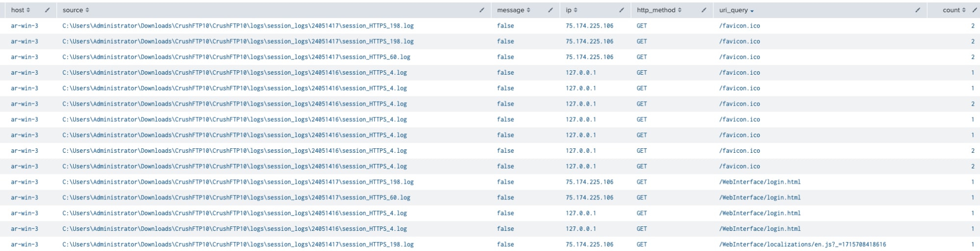Sort results by source column header
This screenshot has height=251, width=980.
pyautogui.click(x=76, y=10)
